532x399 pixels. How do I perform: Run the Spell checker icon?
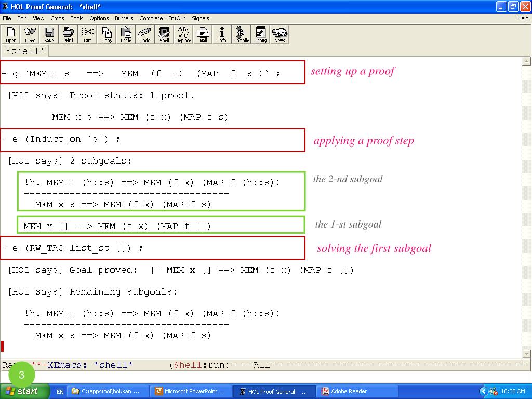[164, 34]
